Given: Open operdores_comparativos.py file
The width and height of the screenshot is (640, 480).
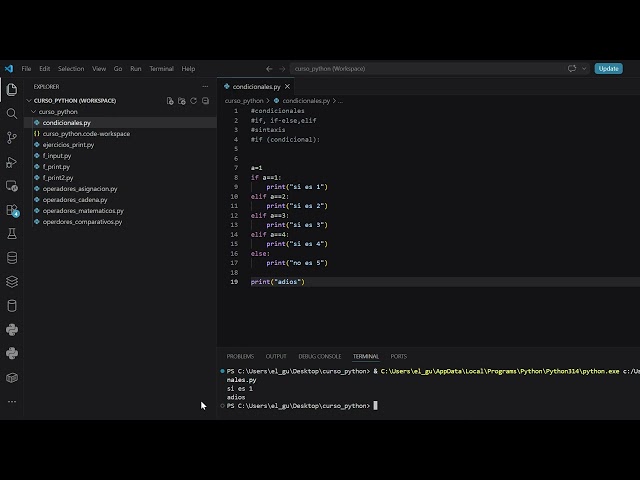Looking at the screenshot, I should [x=120, y=222].
